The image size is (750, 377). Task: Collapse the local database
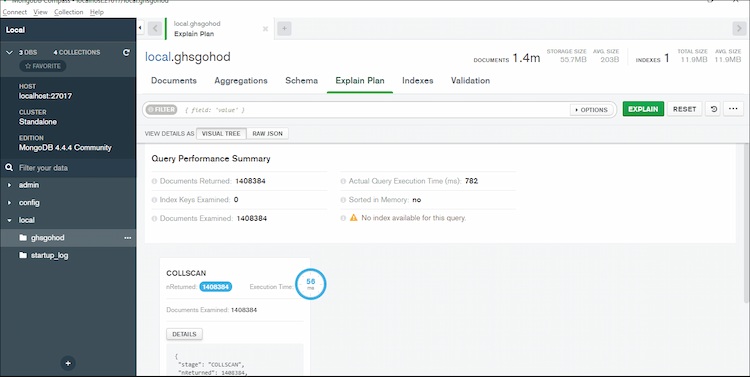click(10, 221)
